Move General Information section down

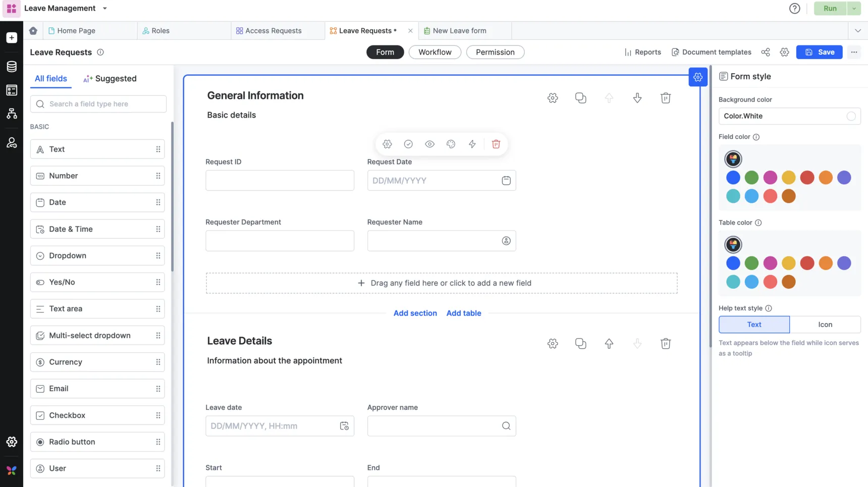(x=637, y=98)
